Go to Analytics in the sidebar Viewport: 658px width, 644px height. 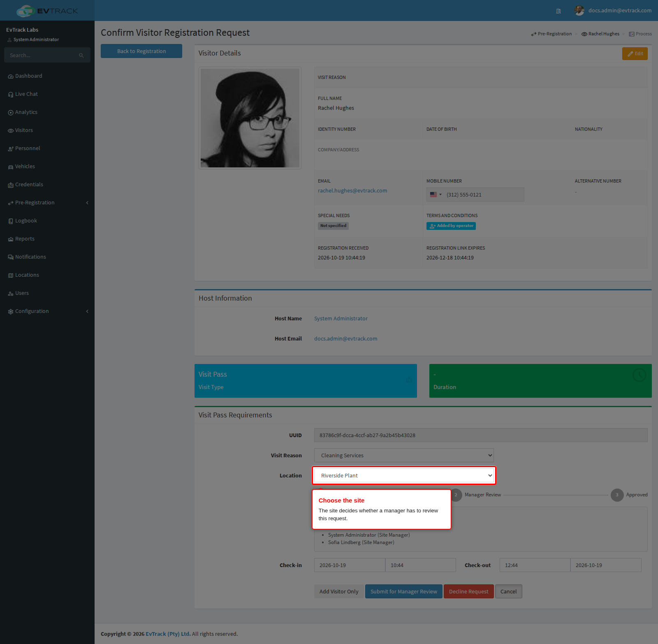coord(47,112)
